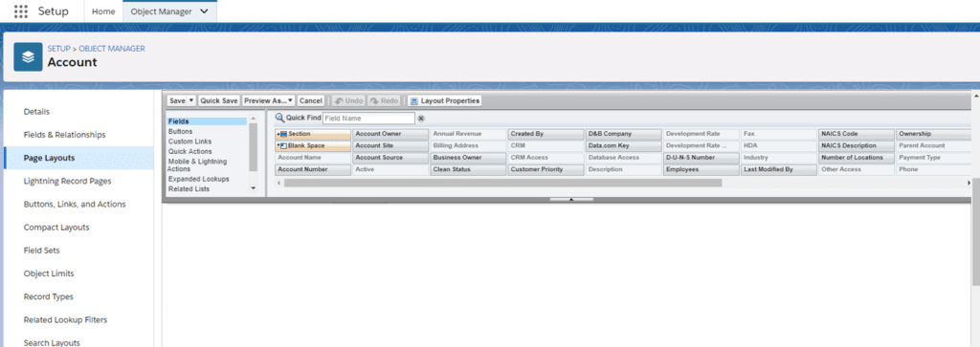The height and width of the screenshot is (347, 980).
Task: Select the Account Source field
Action: point(390,158)
